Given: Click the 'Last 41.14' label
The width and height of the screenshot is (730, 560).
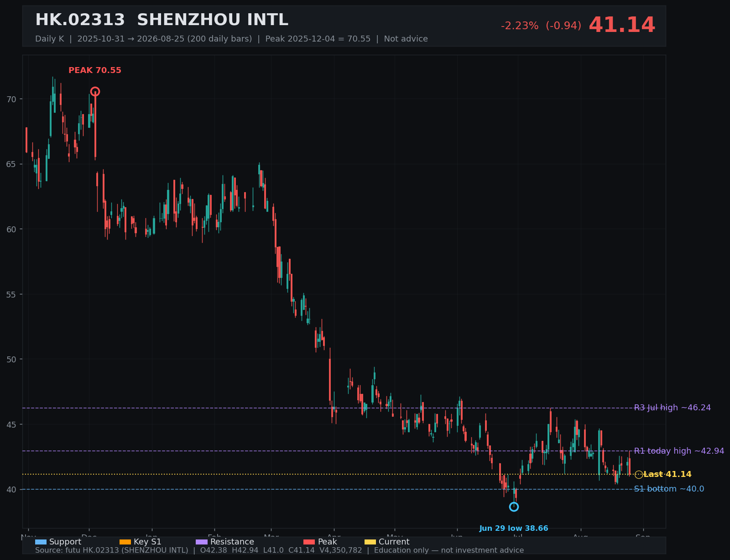Looking at the screenshot, I should click(x=667, y=475).
